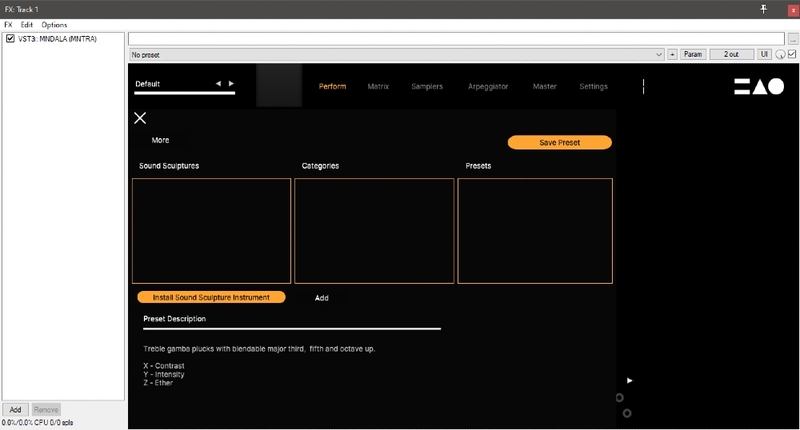Toggle the plugin bypass checkbox at top right
800x430 pixels.
point(792,54)
